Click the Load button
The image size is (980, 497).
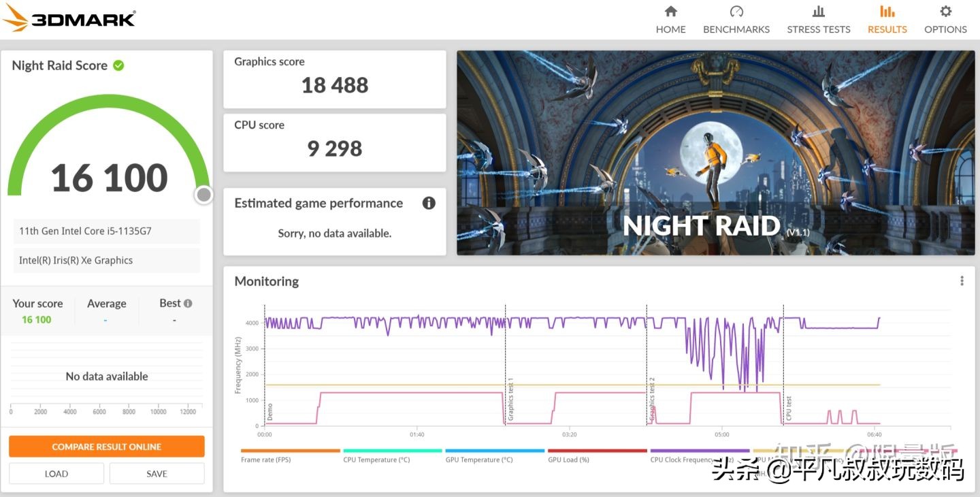[x=56, y=474]
